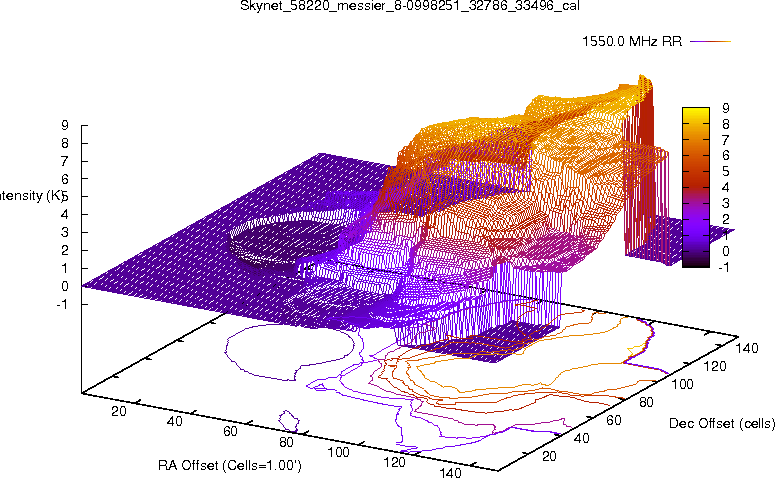The image size is (775, 478).
Task: Click intensity axis tick label 9
Action: (x=65, y=126)
